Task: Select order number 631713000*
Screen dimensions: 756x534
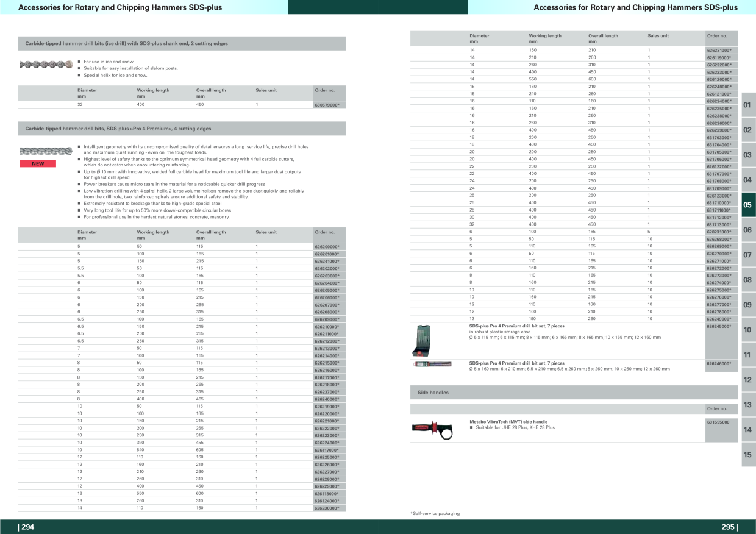Action: click(x=719, y=224)
